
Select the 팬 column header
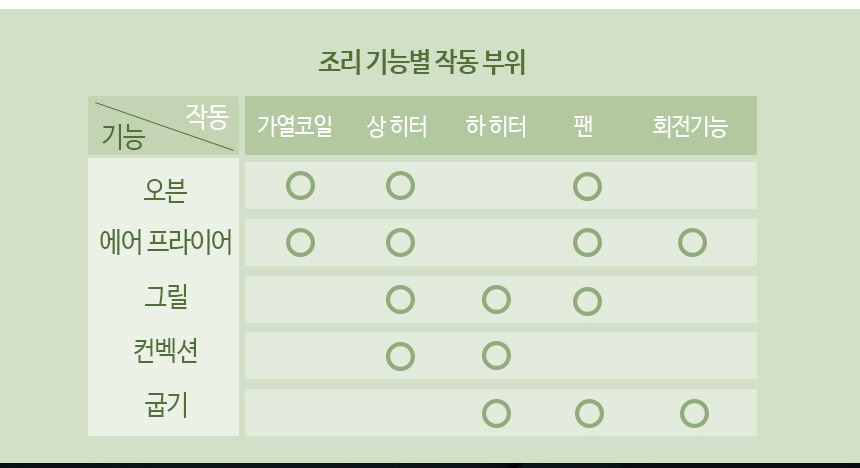click(x=584, y=126)
